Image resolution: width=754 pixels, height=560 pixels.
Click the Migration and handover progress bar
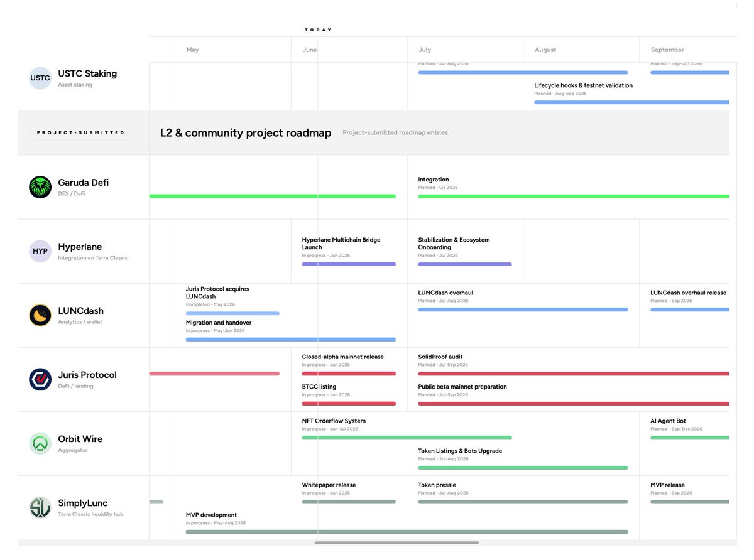point(291,340)
